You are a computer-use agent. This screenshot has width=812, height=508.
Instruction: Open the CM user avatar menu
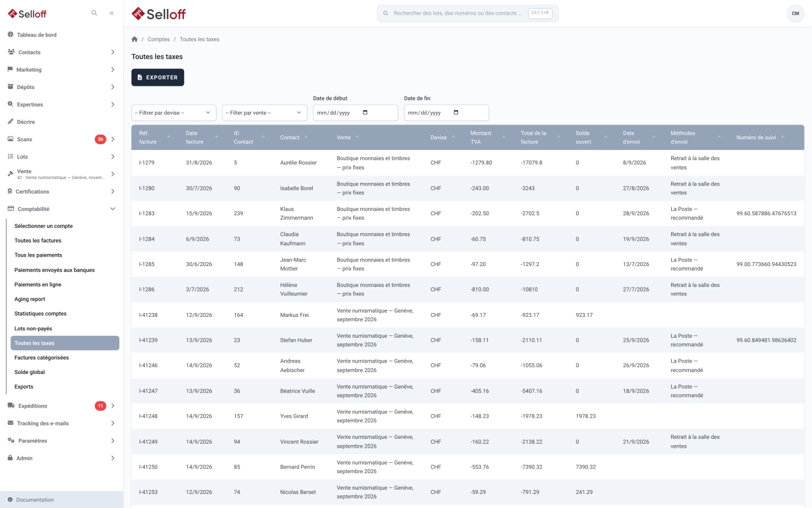[795, 13]
